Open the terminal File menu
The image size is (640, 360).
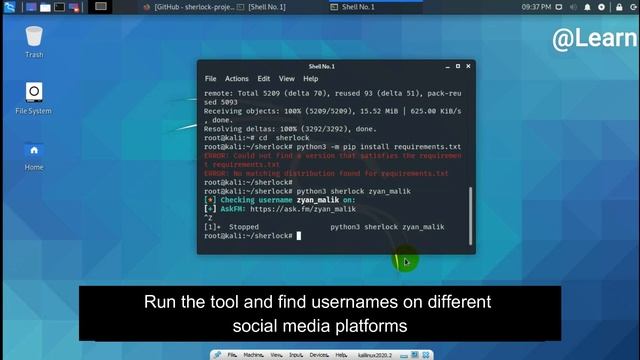pyautogui.click(x=211, y=79)
